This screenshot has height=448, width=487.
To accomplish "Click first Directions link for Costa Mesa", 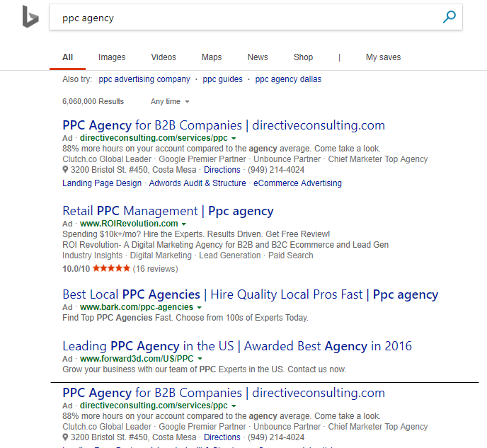I will [x=222, y=170].
